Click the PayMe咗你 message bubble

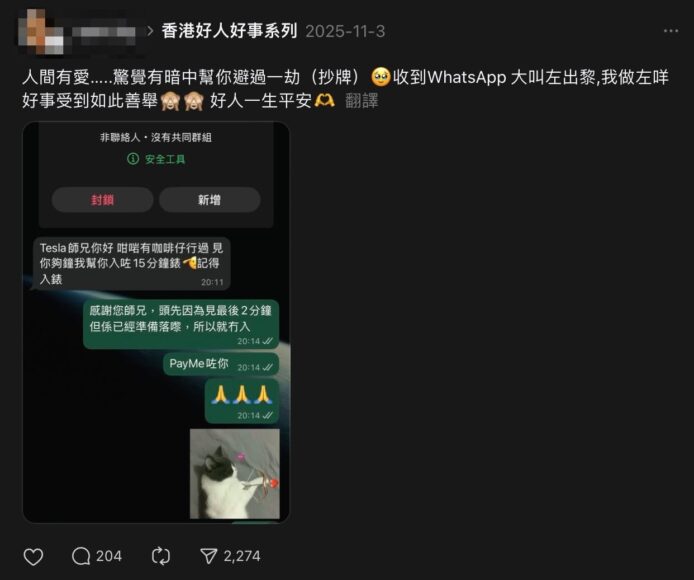pyautogui.click(x=221, y=364)
